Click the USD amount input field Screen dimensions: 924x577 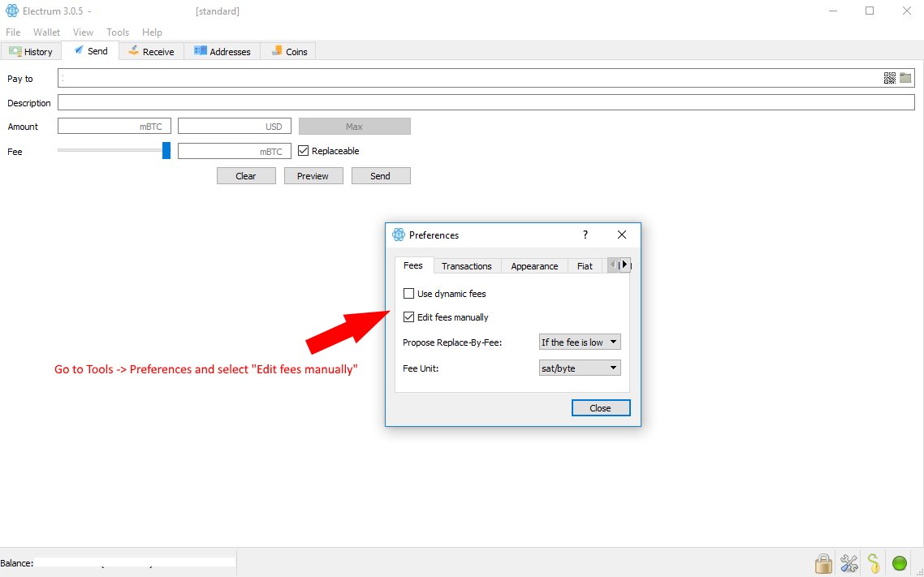click(235, 127)
